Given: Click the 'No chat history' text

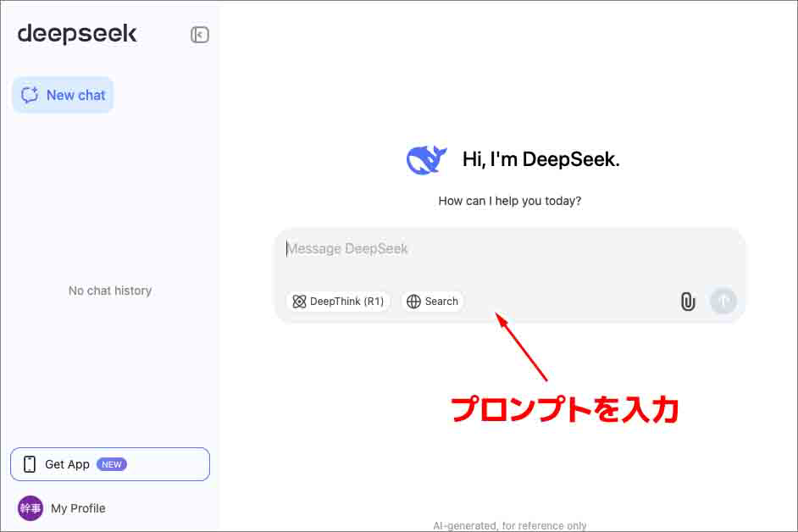Looking at the screenshot, I should [x=110, y=291].
